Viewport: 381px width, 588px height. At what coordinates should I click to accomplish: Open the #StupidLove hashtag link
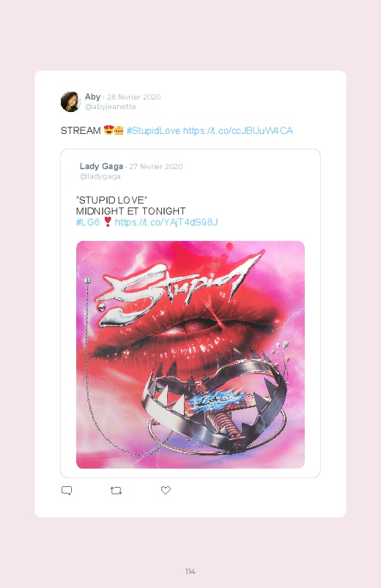click(x=153, y=130)
